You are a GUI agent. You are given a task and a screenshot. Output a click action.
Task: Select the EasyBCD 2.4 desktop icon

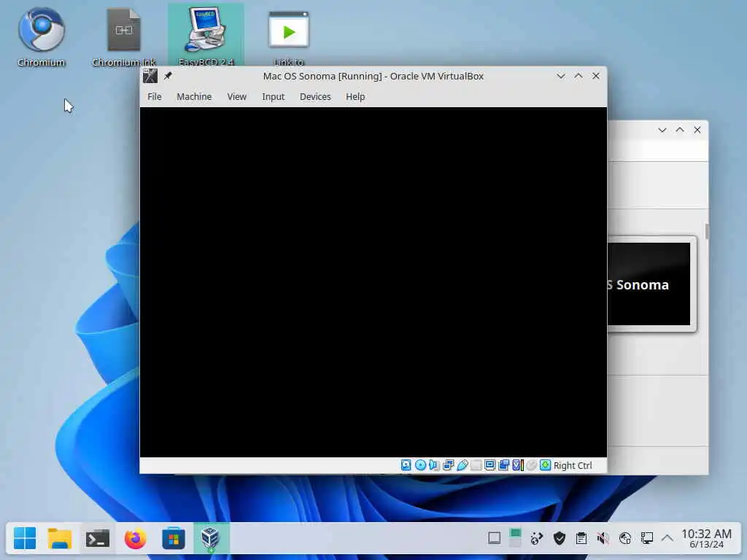coord(206,35)
